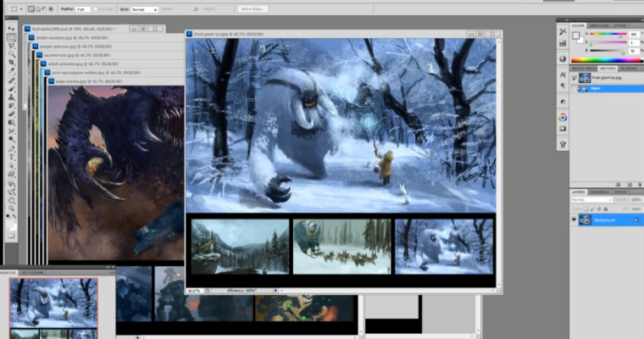This screenshot has height=339, width=644.
Task: Choose Add to selection mode icon
Action: (38, 8)
